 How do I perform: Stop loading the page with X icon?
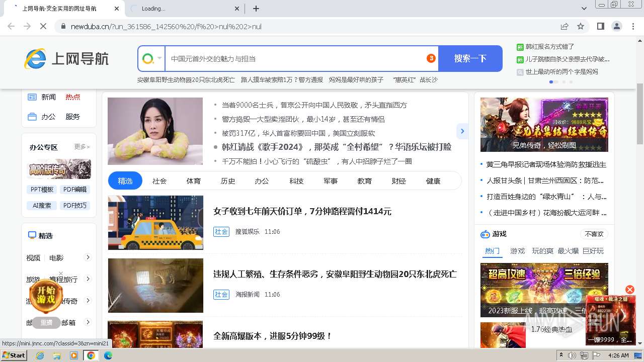point(43,26)
